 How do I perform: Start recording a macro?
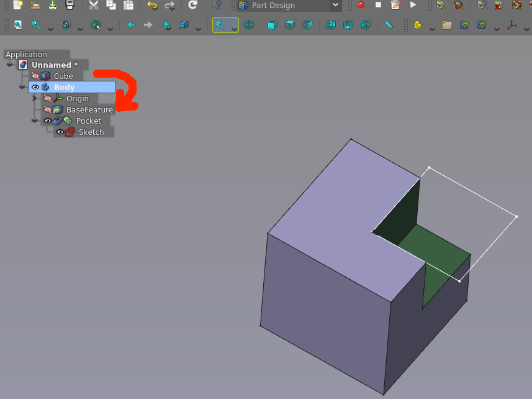tap(361, 6)
